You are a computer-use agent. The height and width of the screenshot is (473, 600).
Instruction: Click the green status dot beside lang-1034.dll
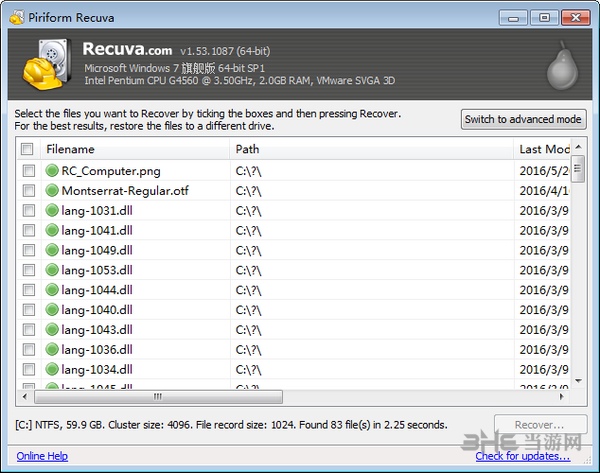(52, 369)
